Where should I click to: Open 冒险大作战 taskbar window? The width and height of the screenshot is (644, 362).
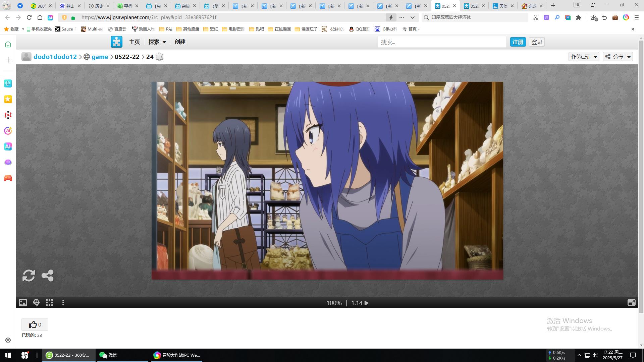[177, 355]
